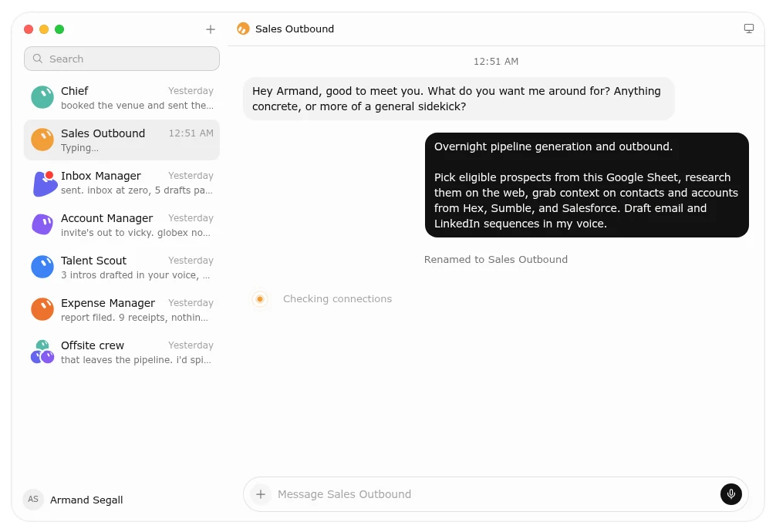Click the new chat plus icon
776x532 pixels.
[x=211, y=30]
